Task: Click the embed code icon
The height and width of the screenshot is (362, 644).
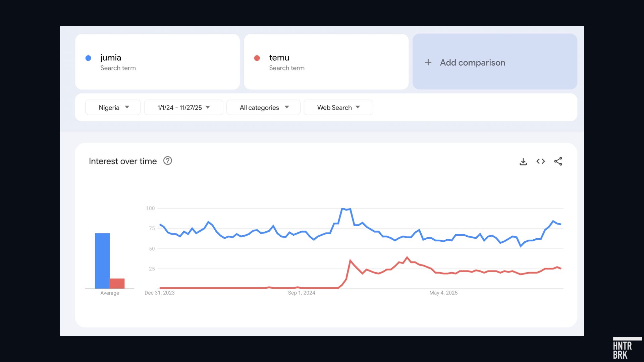Action: pyautogui.click(x=540, y=162)
